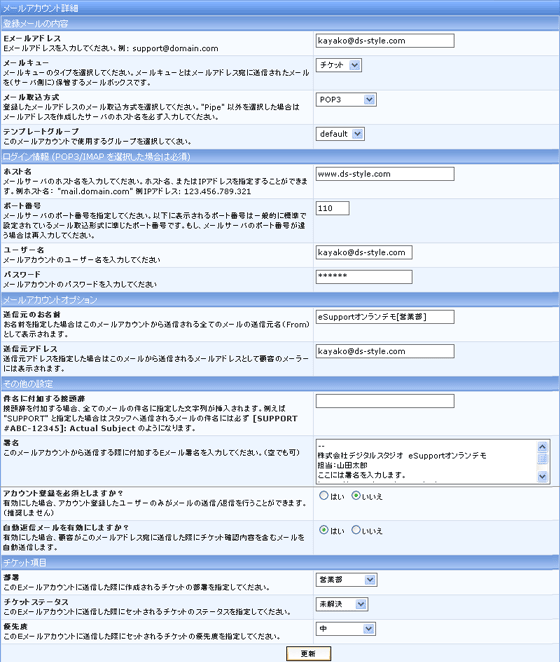
Task: Expand the ticket status (未解決) dropdown
Action: tap(342, 604)
